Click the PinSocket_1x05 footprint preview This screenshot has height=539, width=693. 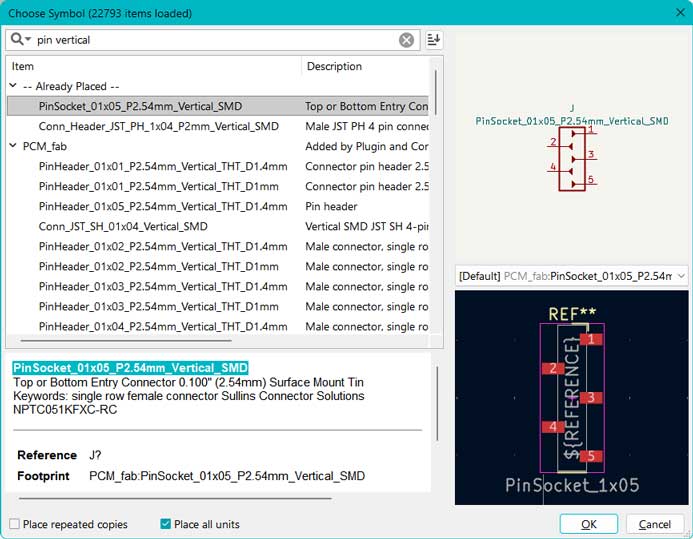pos(571,397)
